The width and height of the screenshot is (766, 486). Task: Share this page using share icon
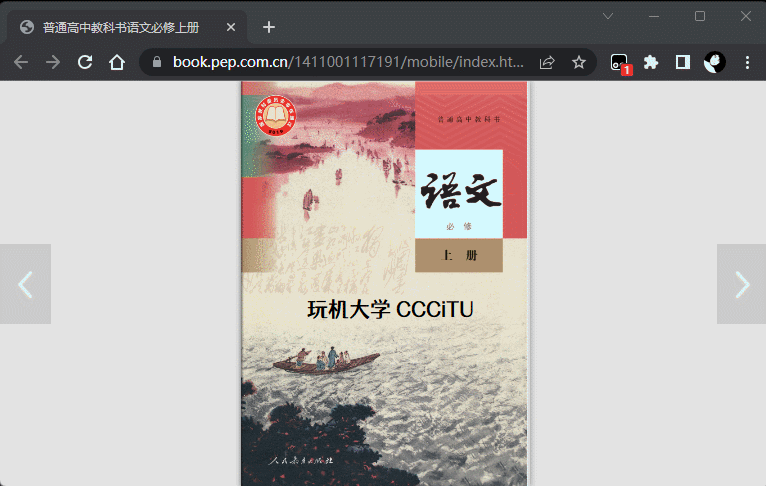[x=547, y=62]
